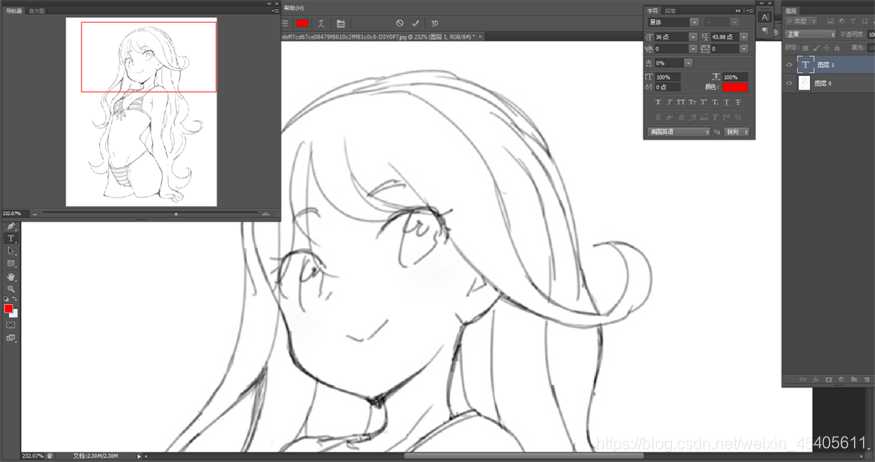The width and height of the screenshot is (875, 462).
Task: Open the character panel folder icon in options bar
Action: [340, 23]
